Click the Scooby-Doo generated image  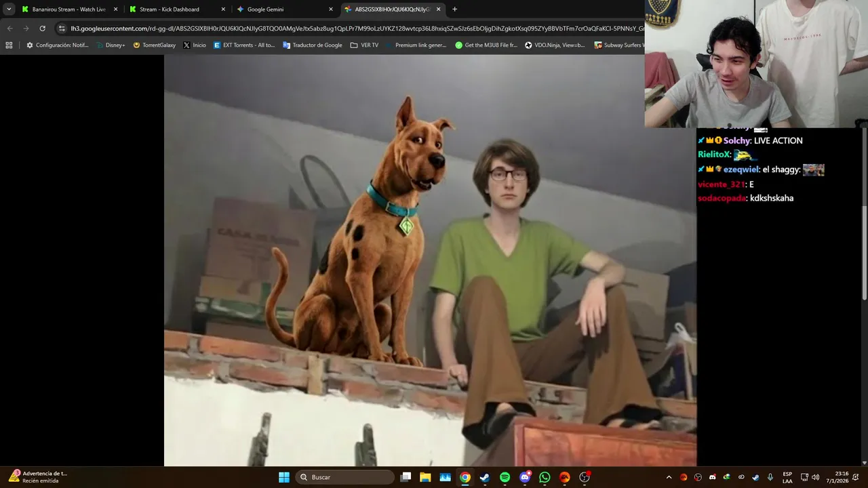[x=430, y=260]
